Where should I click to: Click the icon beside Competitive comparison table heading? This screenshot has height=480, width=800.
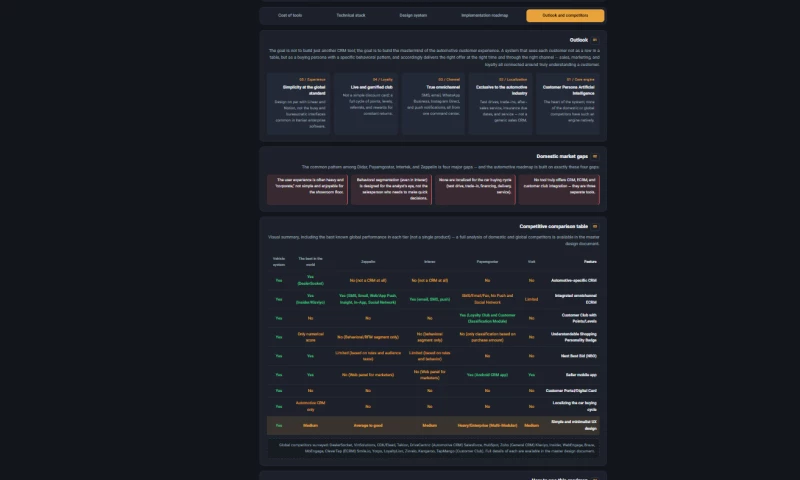pos(594,226)
